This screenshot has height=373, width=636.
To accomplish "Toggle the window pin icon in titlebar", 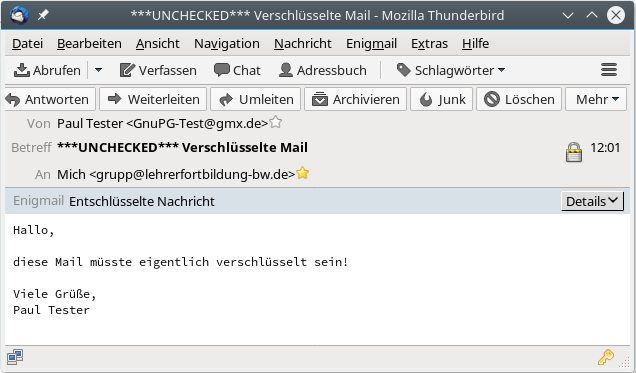I will coord(43,15).
